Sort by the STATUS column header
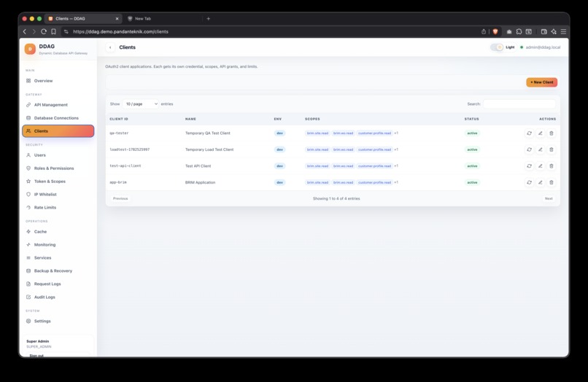 [x=471, y=119]
